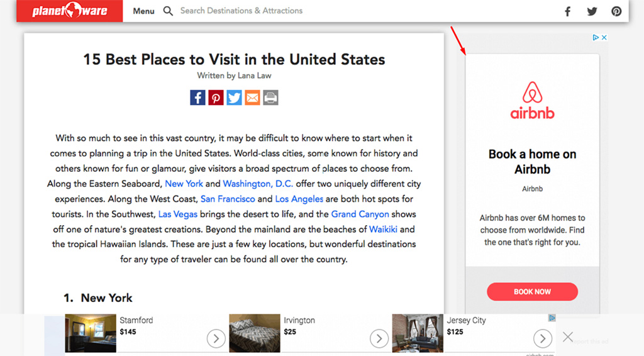Focus the Search Destinations & Attractions field

(x=241, y=11)
